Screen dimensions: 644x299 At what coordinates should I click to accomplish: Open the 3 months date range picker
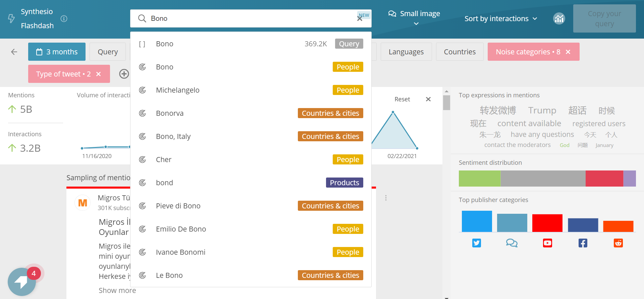click(57, 52)
